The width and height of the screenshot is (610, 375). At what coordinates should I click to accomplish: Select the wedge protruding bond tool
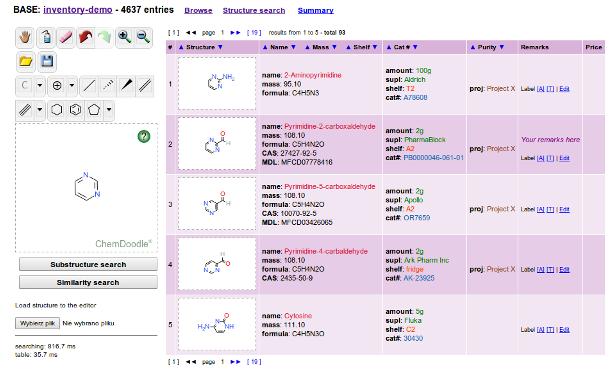click(x=126, y=86)
